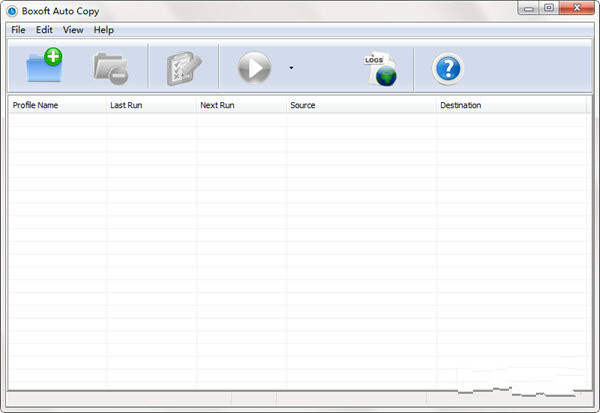
Task: Add a new copy profile folder
Action: coord(44,65)
